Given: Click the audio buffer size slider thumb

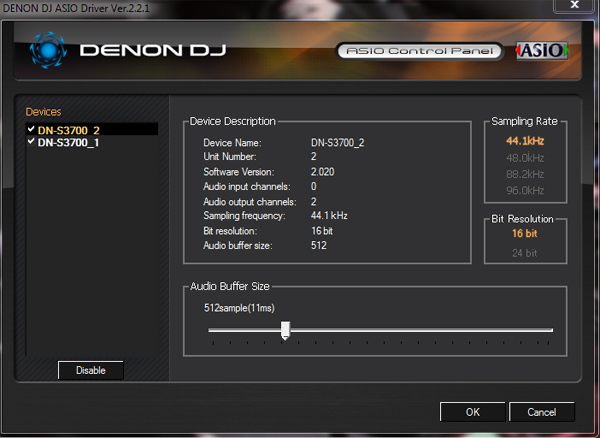Looking at the screenshot, I should pos(285,331).
